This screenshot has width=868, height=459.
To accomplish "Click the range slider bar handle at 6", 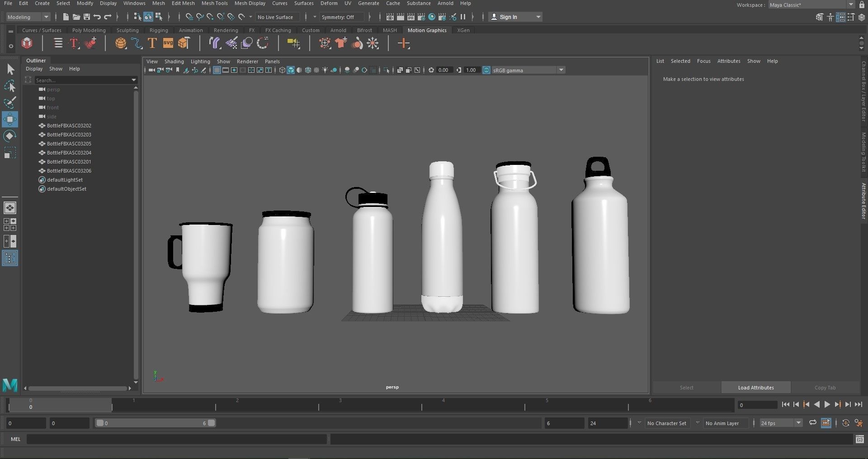I will tap(211, 423).
